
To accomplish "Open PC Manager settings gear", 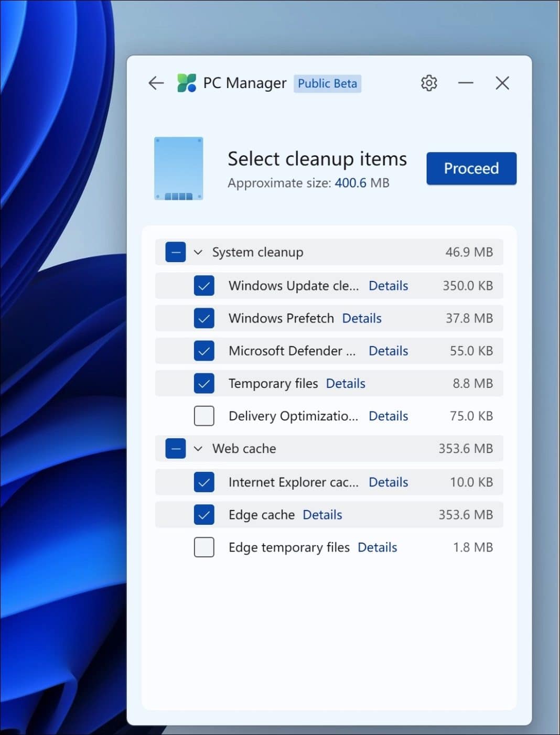I will 428,83.
